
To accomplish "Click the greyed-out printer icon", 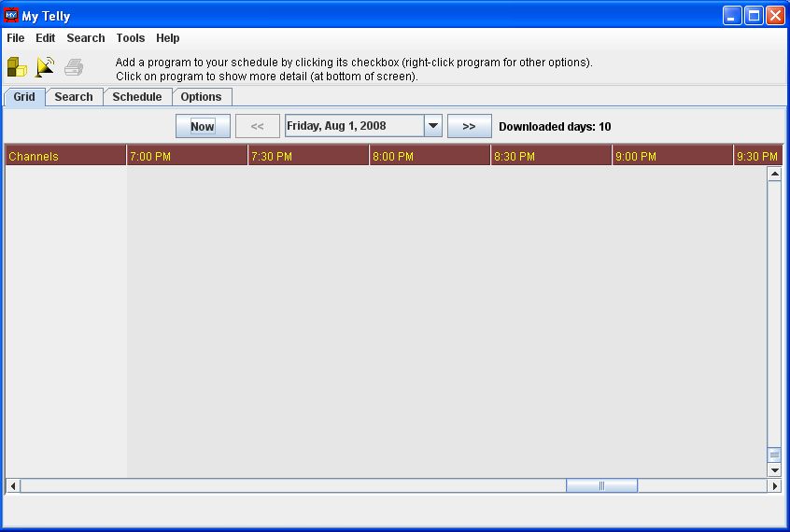I will [74, 67].
